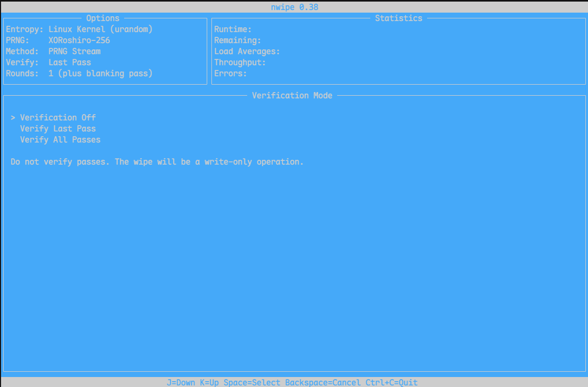This screenshot has width=588, height=387.
Task: Click the Verify Last Pass options entry
Action: pyautogui.click(x=48, y=63)
